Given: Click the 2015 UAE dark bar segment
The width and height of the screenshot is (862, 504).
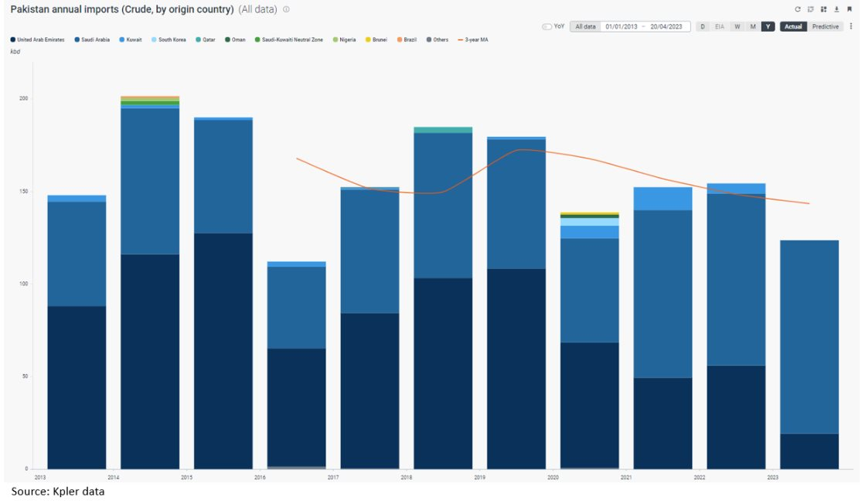Looking at the screenshot, I should (223, 351).
